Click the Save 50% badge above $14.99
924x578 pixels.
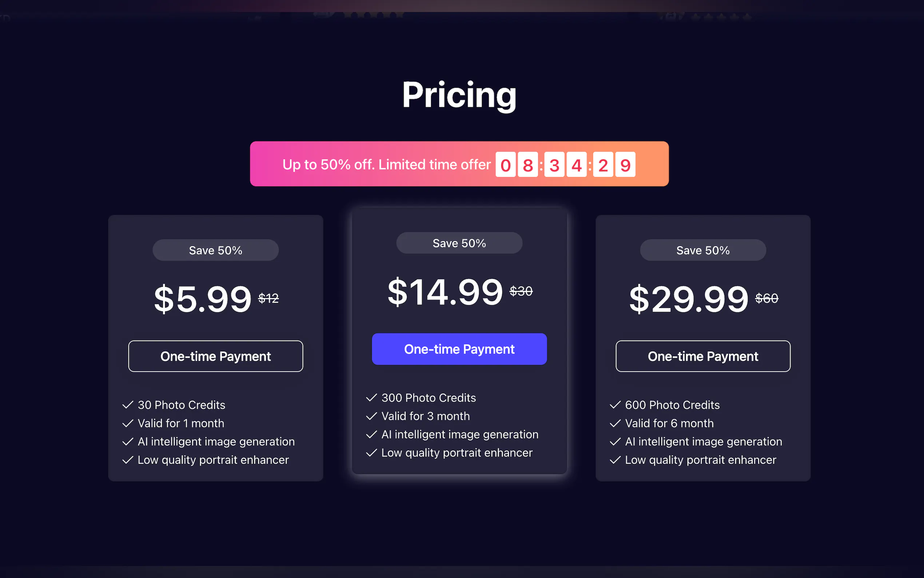pyautogui.click(x=459, y=243)
